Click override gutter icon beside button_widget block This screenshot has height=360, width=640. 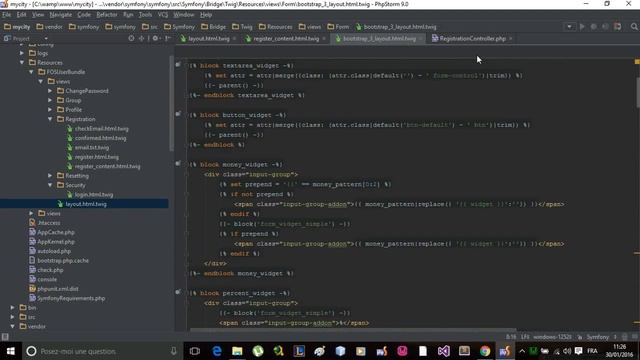point(178,114)
